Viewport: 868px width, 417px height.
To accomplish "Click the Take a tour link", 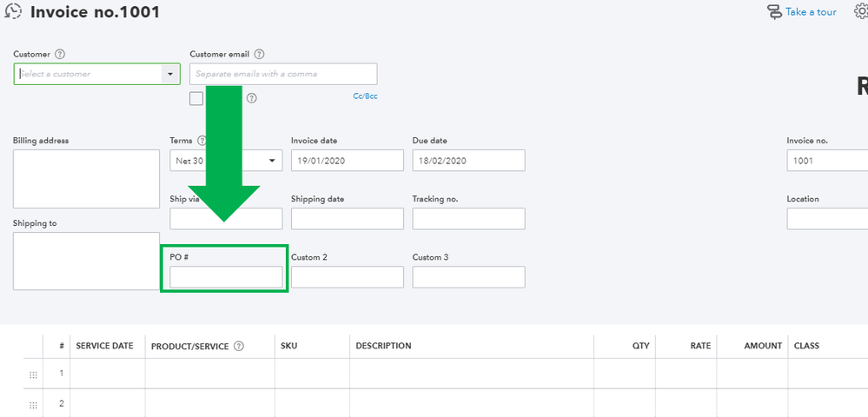I will [811, 12].
